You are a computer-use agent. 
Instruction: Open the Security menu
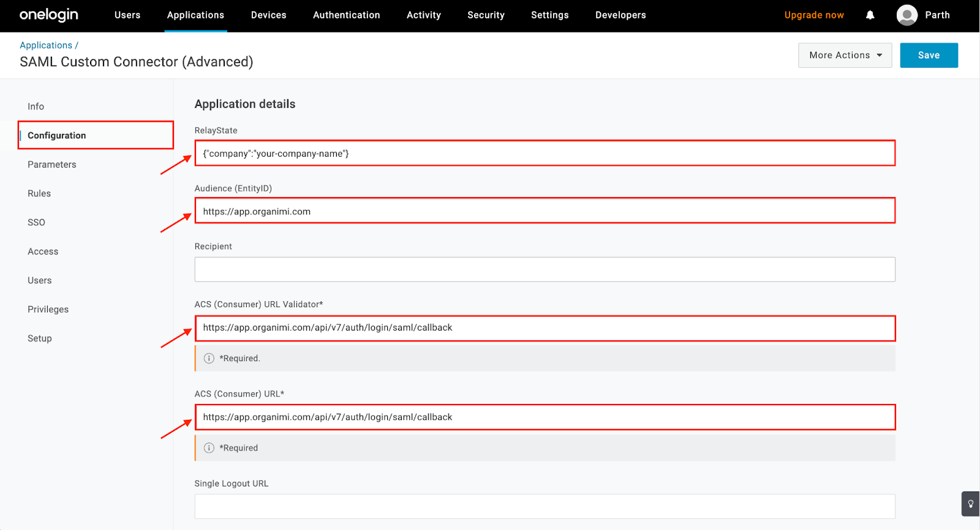[x=486, y=15]
